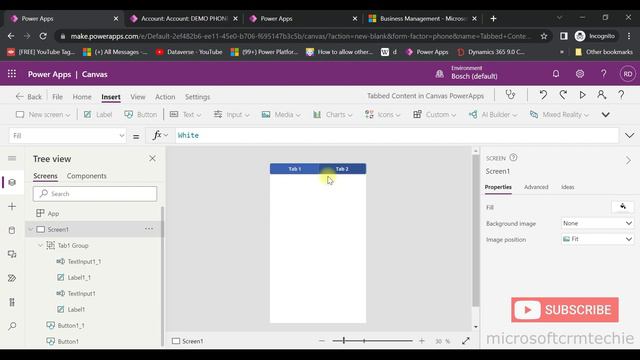Open the View ribbon tab

pos(138,97)
